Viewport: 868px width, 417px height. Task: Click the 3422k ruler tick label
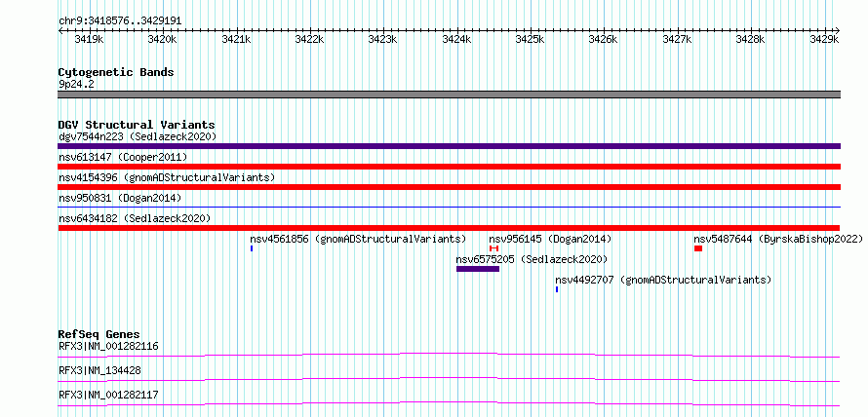(x=309, y=39)
